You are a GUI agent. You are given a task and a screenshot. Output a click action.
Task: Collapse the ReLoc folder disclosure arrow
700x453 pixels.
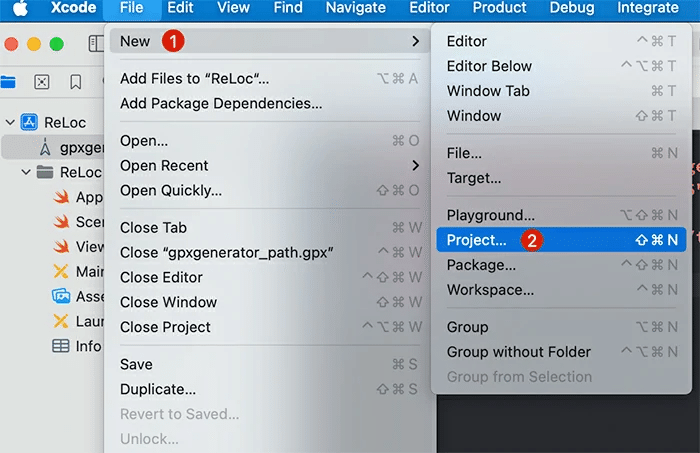26,172
